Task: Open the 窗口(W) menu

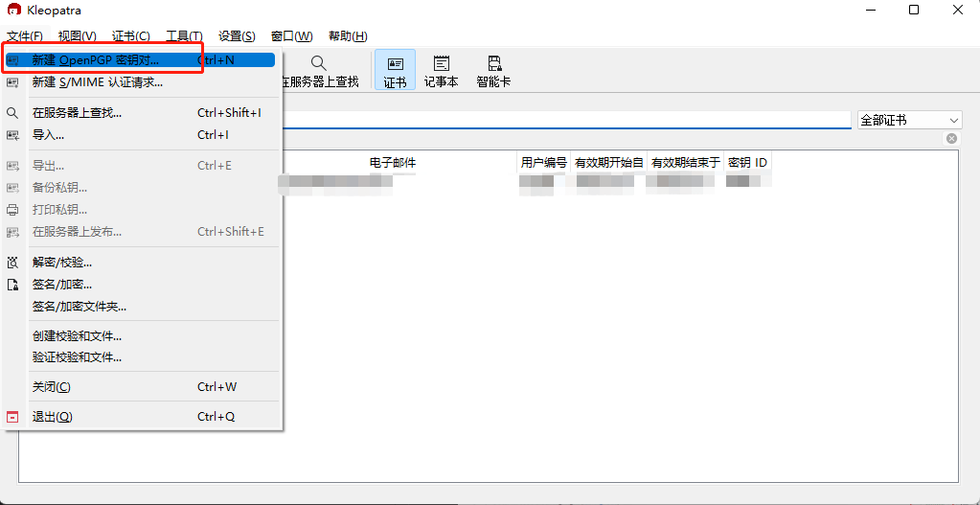Action: click(292, 36)
